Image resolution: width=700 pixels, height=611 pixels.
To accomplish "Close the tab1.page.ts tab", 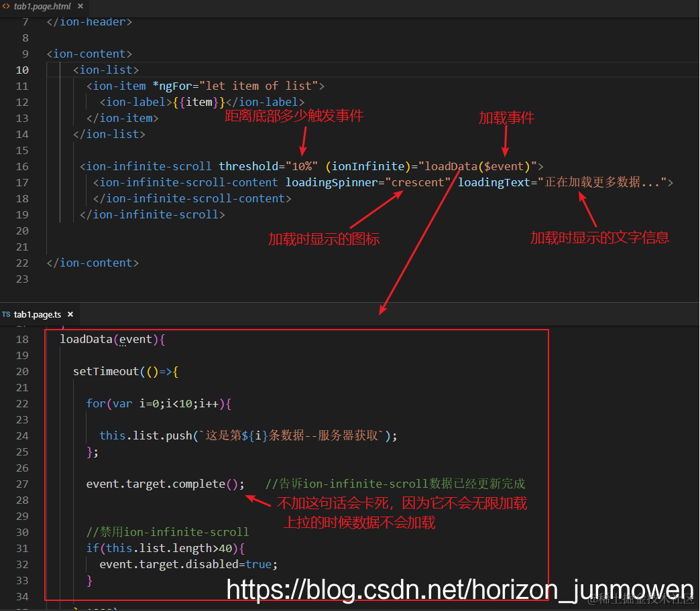I will point(70,314).
